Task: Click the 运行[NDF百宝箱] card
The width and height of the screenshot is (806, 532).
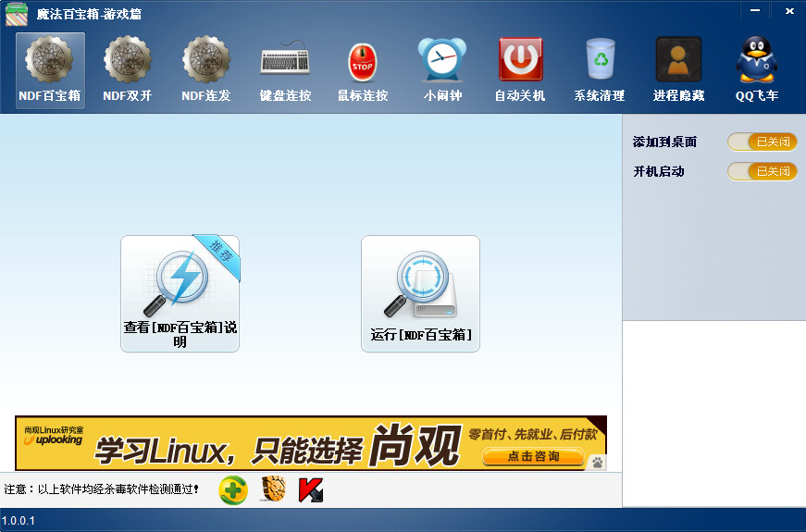Action: (420, 293)
